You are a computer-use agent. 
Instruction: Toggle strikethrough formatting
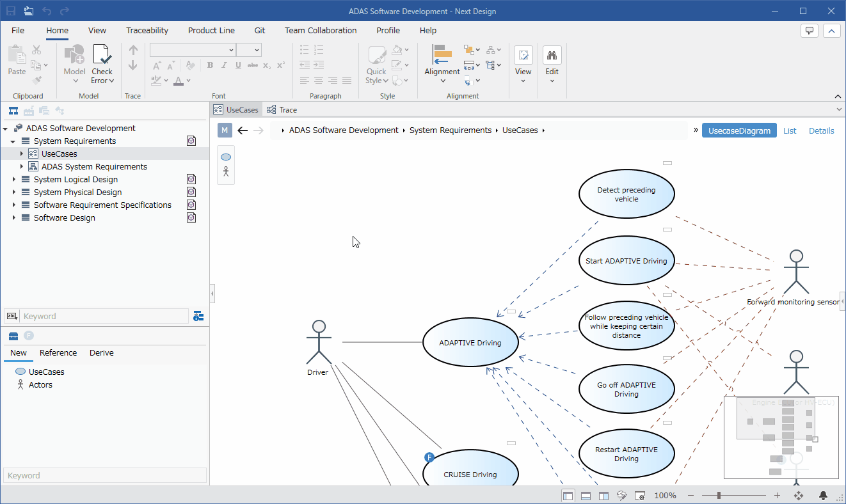point(253,65)
